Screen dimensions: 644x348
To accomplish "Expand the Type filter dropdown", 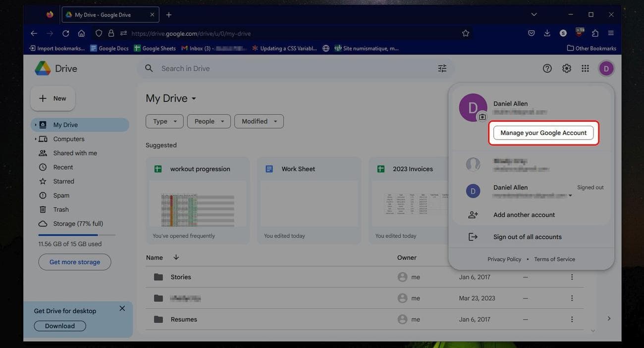I will (164, 121).
